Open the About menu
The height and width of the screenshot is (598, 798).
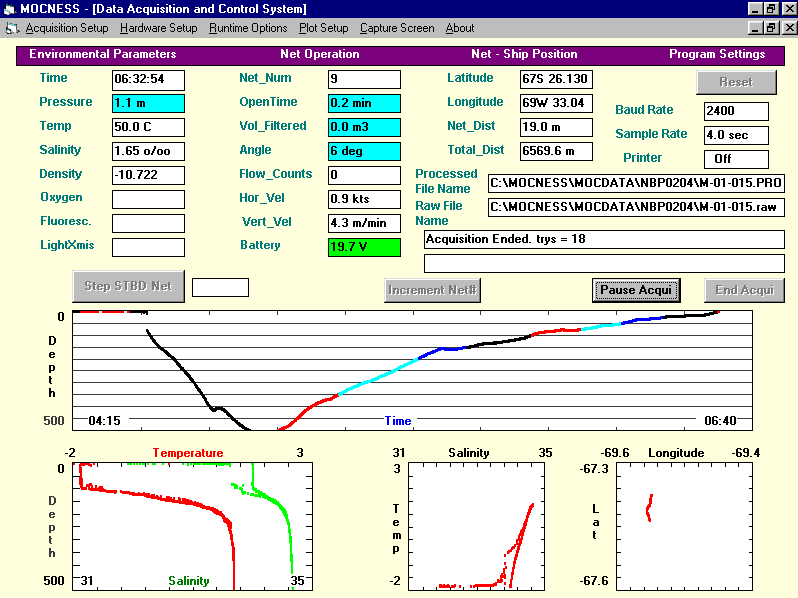pyautogui.click(x=460, y=28)
